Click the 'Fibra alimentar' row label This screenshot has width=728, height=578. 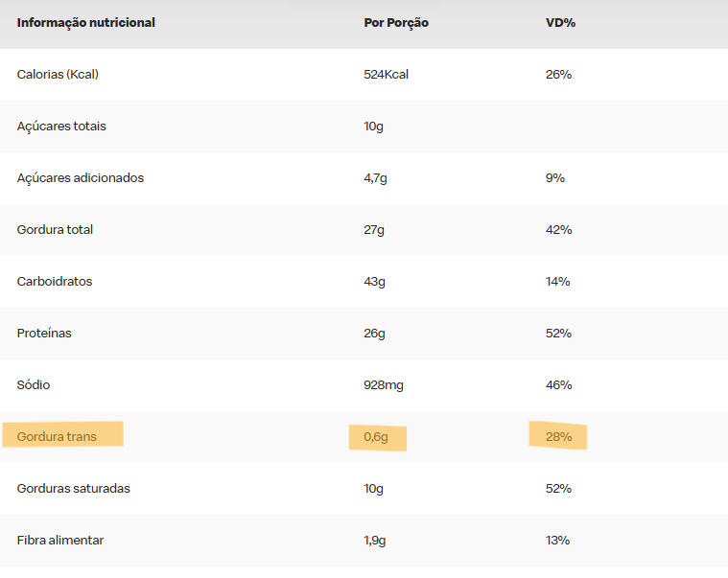click(x=60, y=541)
